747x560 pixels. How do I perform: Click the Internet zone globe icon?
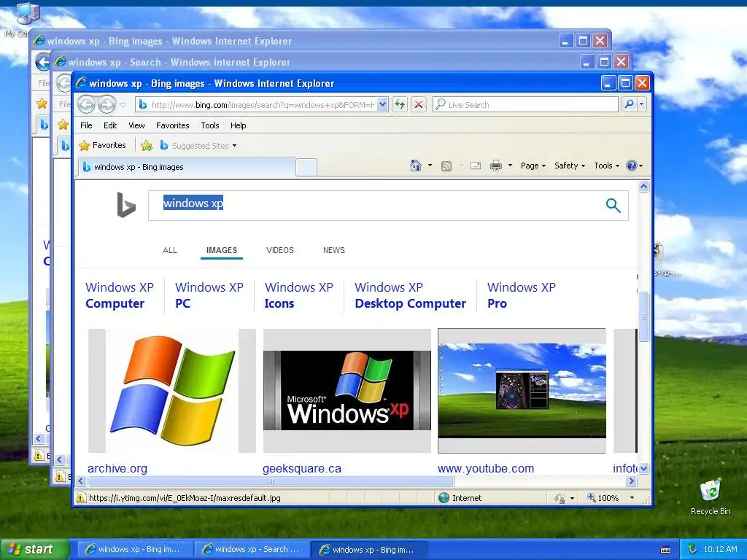click(x=444, y=497)
